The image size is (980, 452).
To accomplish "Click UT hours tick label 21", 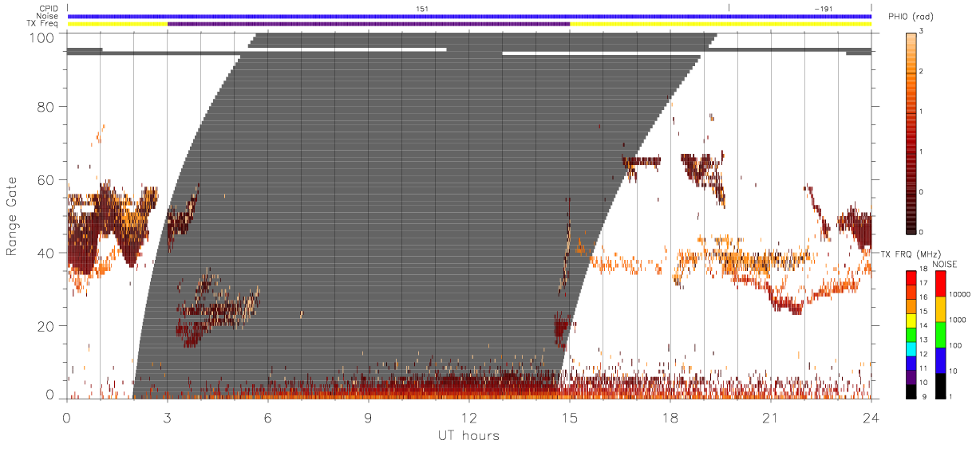I will [x=771, y=417].
